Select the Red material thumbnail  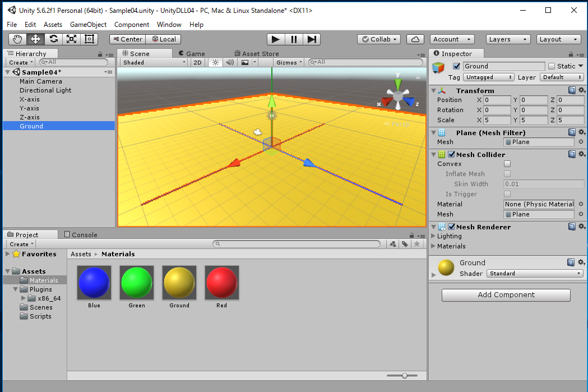[222, 283]
